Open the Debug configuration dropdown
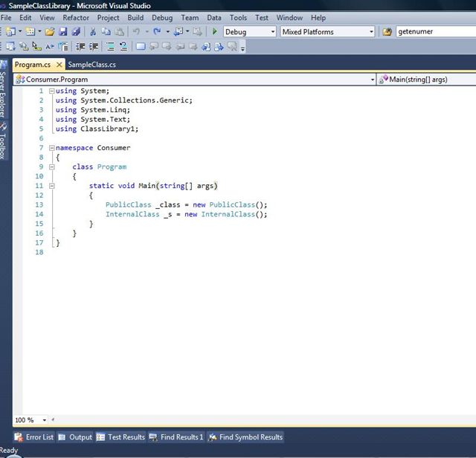This screenshot has height=458, width=476. [x=272, y=32]
